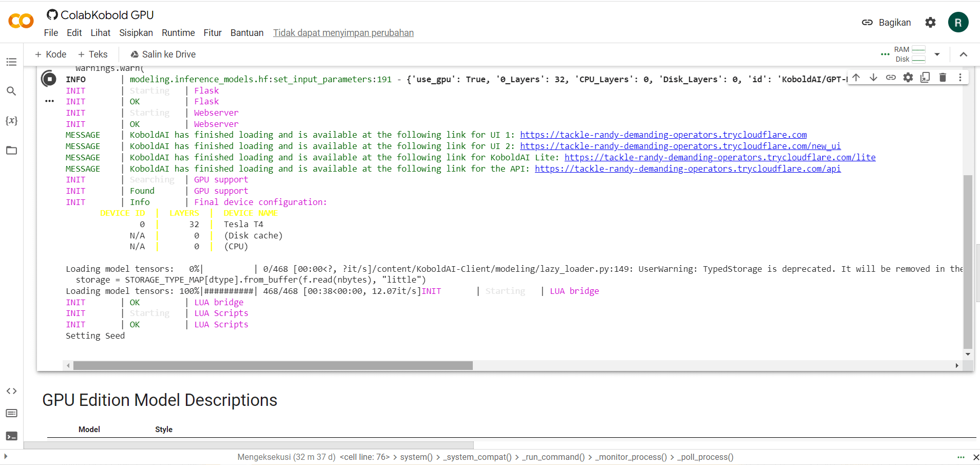Open the KoboldAI API link
Image resolution: width=980 pixels, height=465 pixels.
(688, 169)
